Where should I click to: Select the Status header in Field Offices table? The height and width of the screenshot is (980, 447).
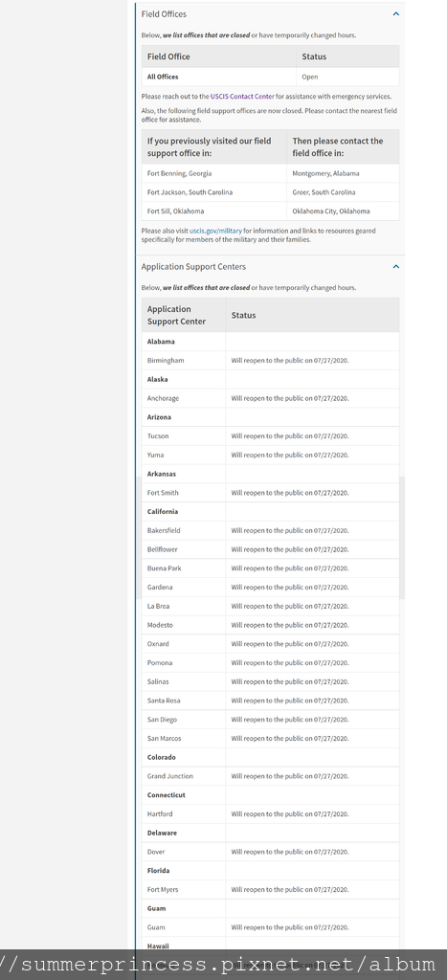(x=347, y=56)
